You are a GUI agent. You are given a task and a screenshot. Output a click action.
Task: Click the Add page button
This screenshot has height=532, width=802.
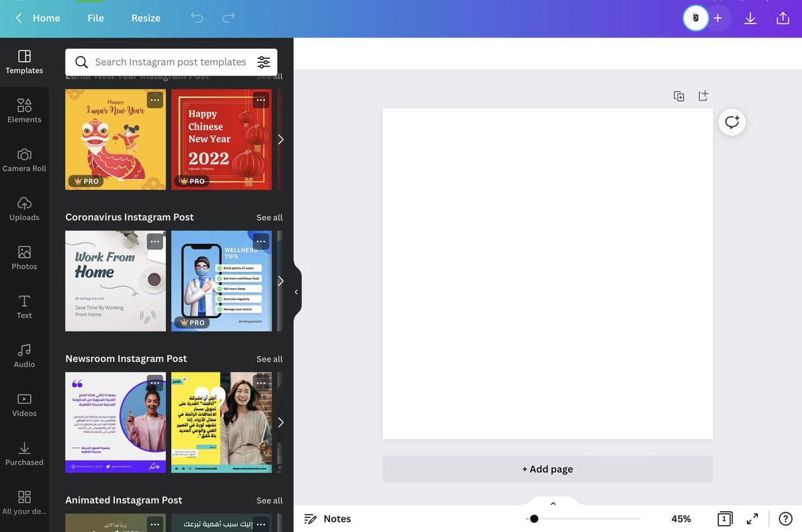[547, 469]
